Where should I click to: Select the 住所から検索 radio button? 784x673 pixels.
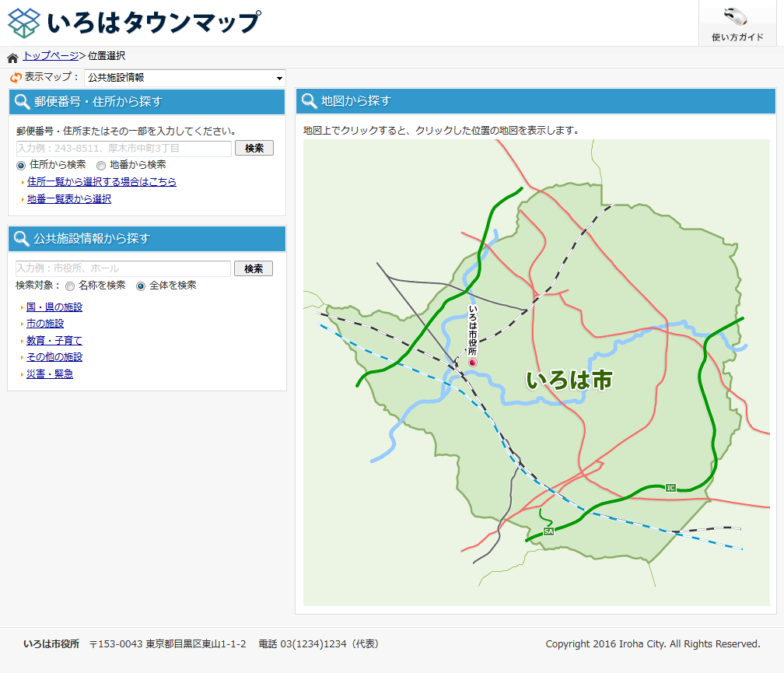(21, 166)
